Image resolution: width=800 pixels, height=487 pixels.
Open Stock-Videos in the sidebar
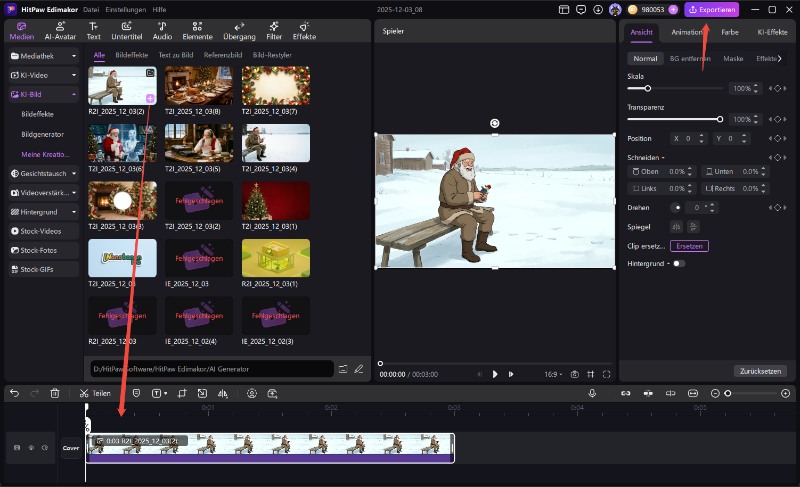[x=43, y=231]
